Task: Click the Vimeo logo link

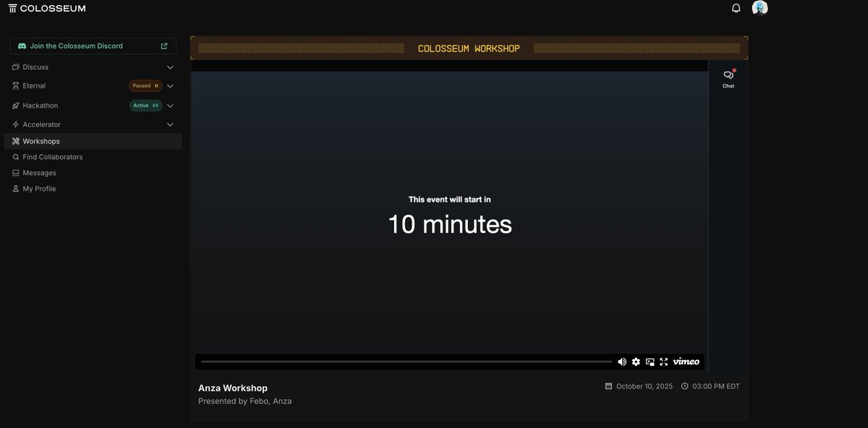Action: click(686, 361)
